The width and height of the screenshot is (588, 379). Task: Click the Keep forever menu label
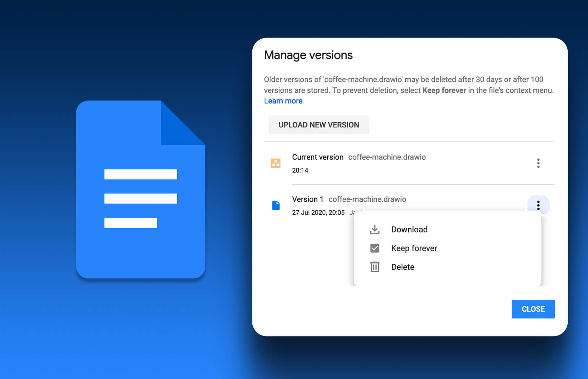pos(414,248)
